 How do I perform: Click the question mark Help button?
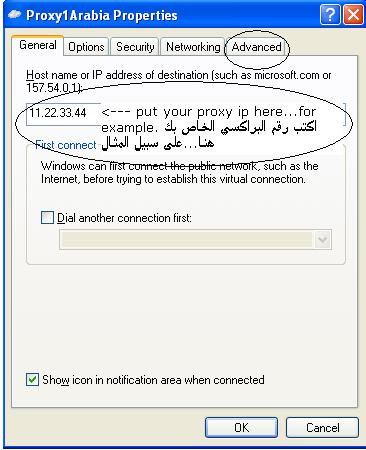coord(330,15)
